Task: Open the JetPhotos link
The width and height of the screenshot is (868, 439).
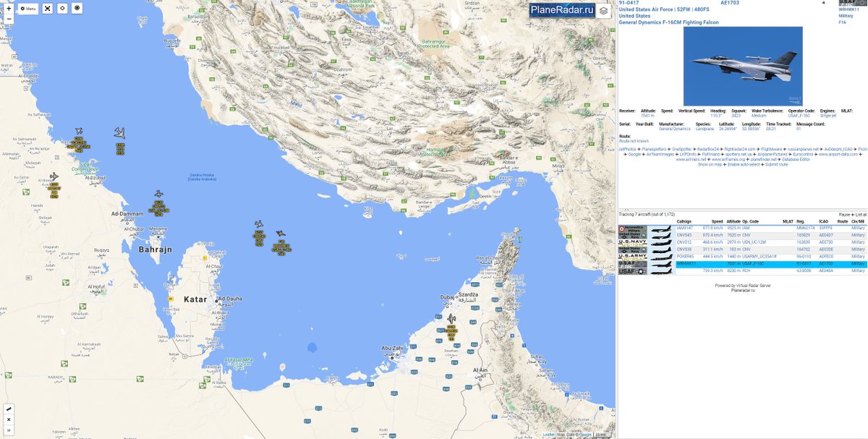Action: click(627, 149)
